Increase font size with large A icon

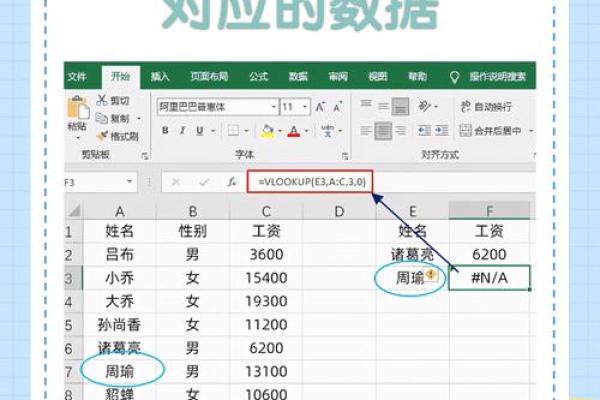320,107
